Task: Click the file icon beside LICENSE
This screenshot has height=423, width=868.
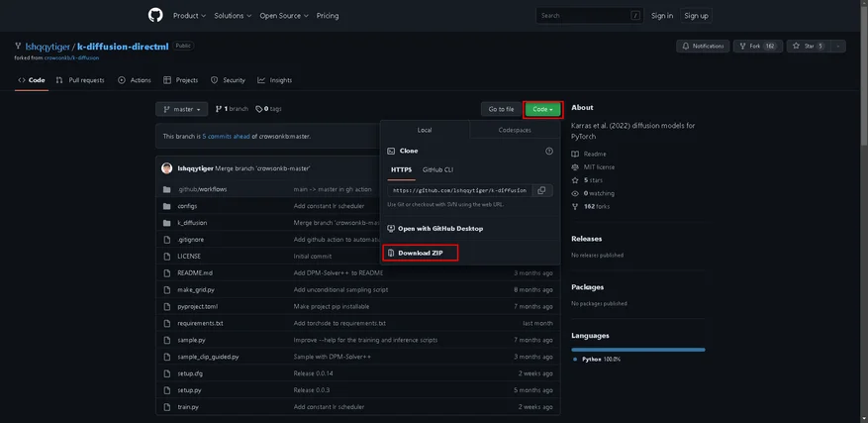Action: point(166,257)
